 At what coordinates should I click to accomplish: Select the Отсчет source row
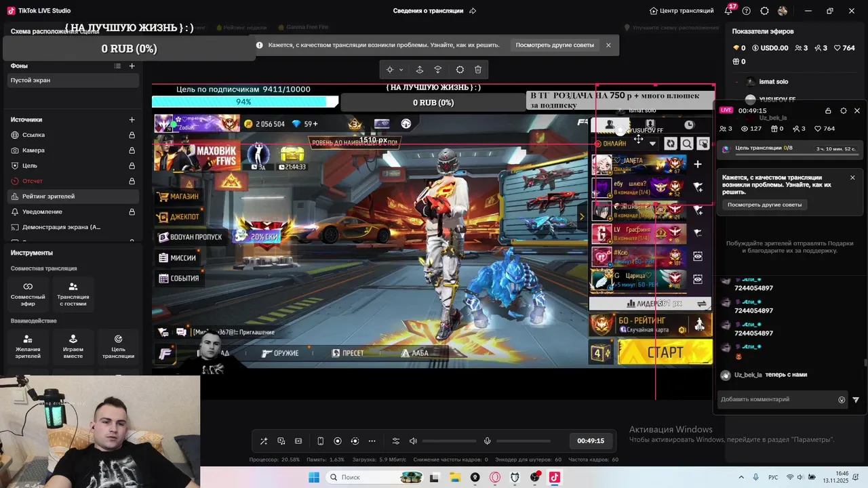point(73,181)
